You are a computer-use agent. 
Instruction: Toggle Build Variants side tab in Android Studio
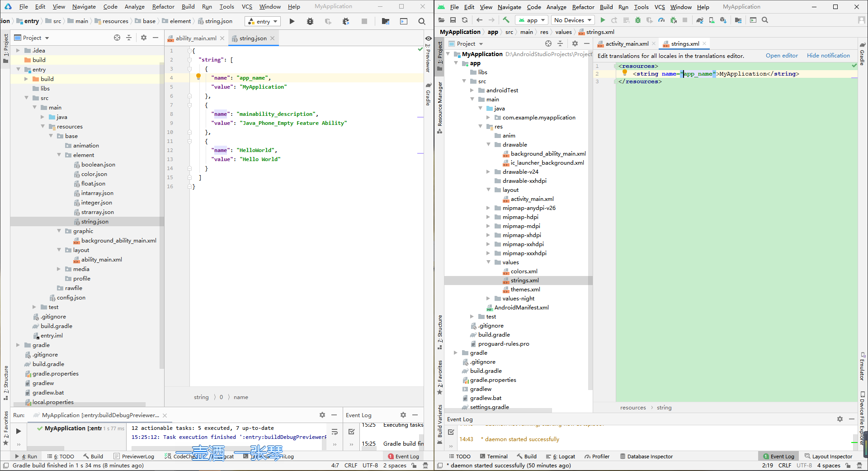click(440, 424)
